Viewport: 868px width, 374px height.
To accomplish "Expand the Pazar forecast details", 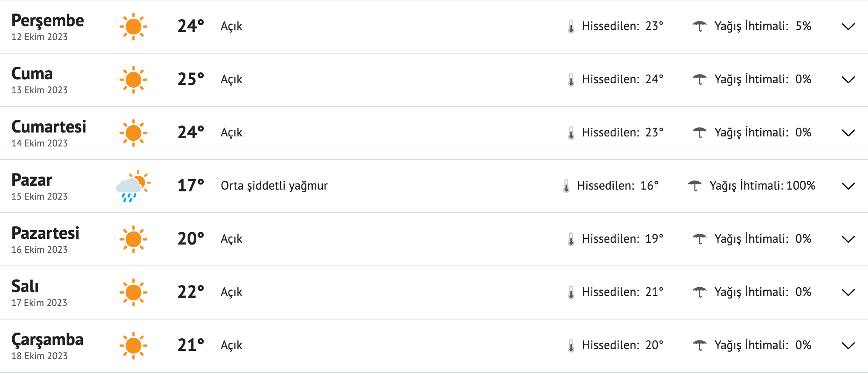I will coord(847,186).
